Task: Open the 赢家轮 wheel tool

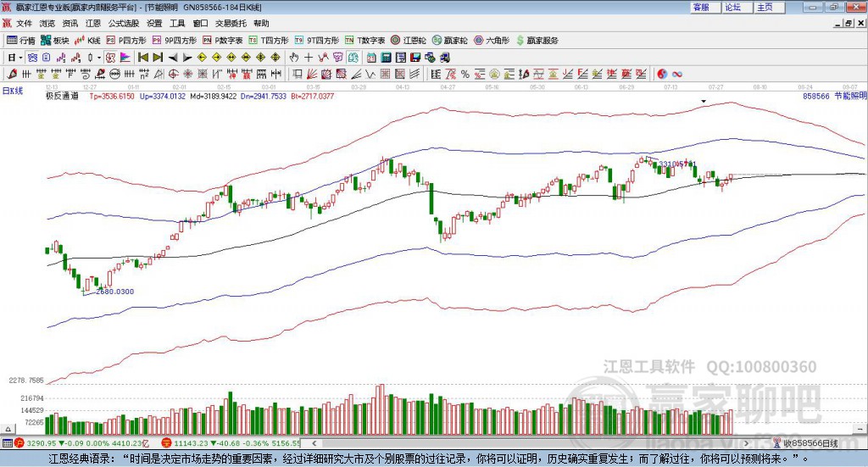Action: tap(449, 41)
